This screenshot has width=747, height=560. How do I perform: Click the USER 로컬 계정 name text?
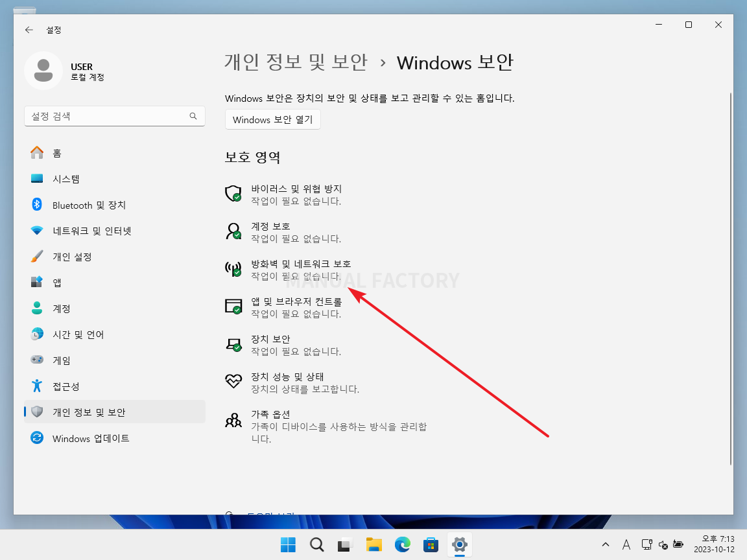point(87,72)
